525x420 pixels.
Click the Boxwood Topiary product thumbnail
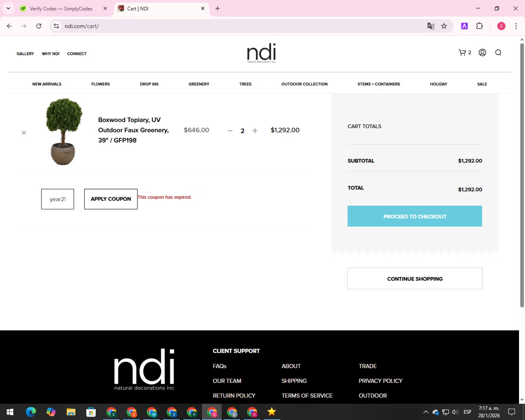click(x=64, y=131)
